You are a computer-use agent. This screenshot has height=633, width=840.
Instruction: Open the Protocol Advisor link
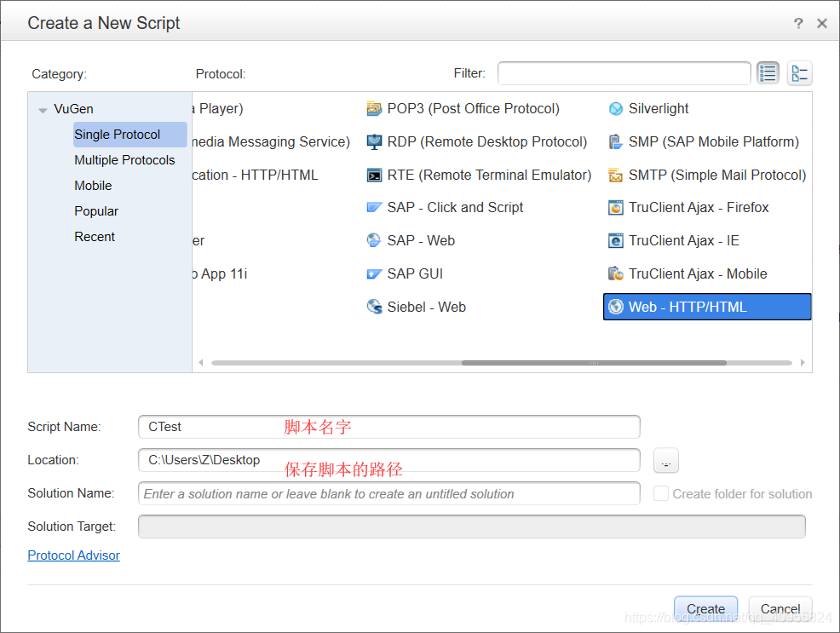tap(73, 555)
